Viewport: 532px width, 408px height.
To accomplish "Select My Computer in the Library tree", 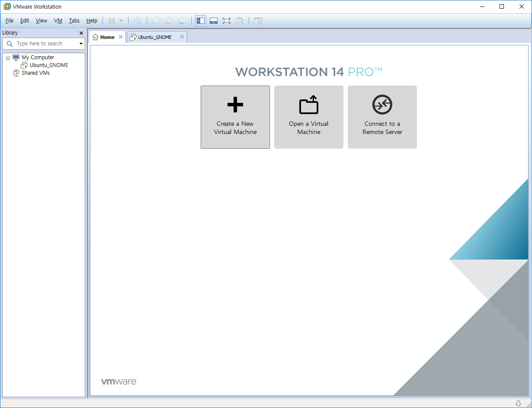I will point(38,57).
